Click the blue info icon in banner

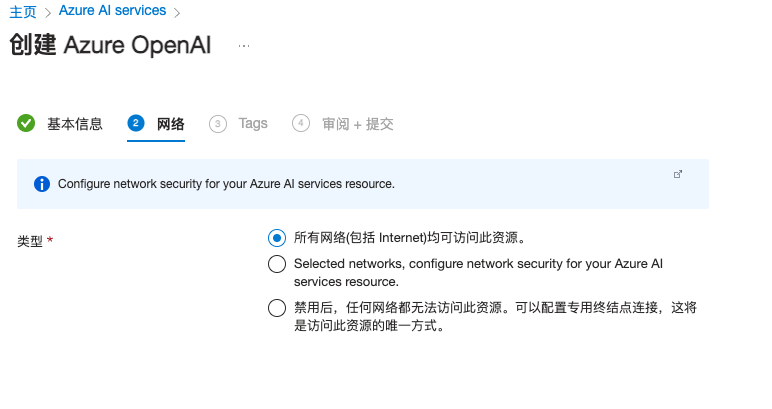[x=42, y=184]
